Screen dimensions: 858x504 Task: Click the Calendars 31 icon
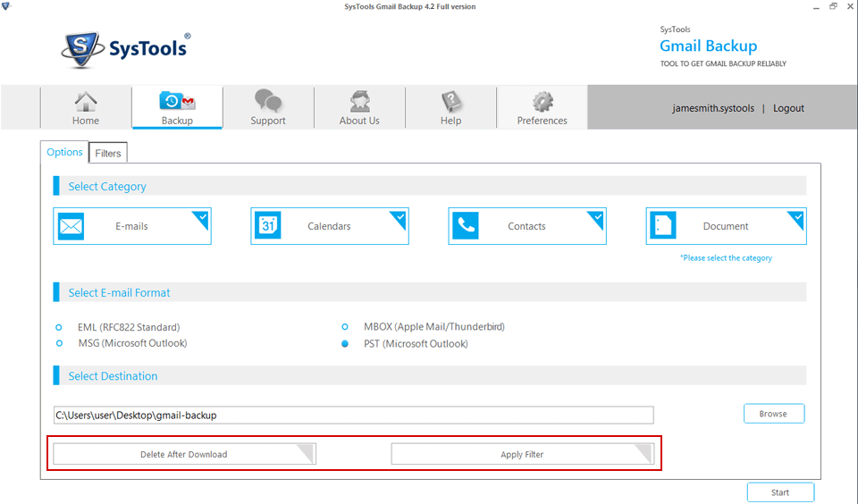pos(268,225)
